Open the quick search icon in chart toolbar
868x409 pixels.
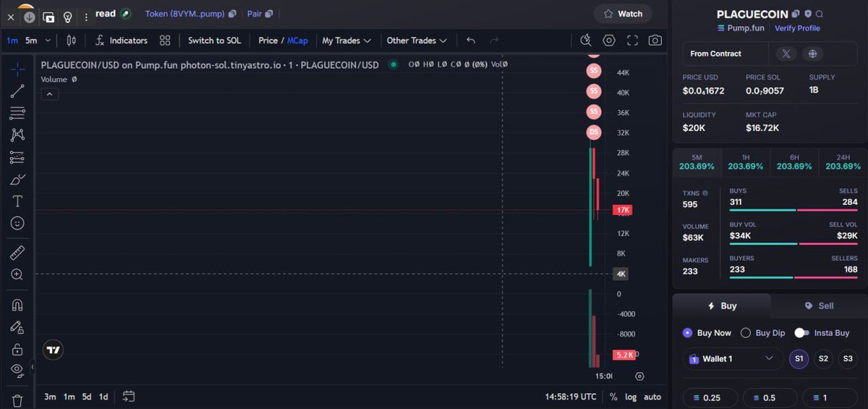pos(586,41)
